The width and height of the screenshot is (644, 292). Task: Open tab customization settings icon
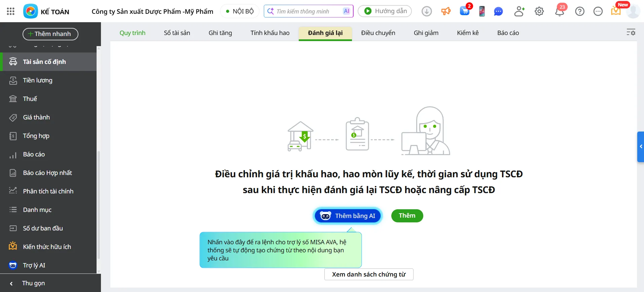coord(631,32)
